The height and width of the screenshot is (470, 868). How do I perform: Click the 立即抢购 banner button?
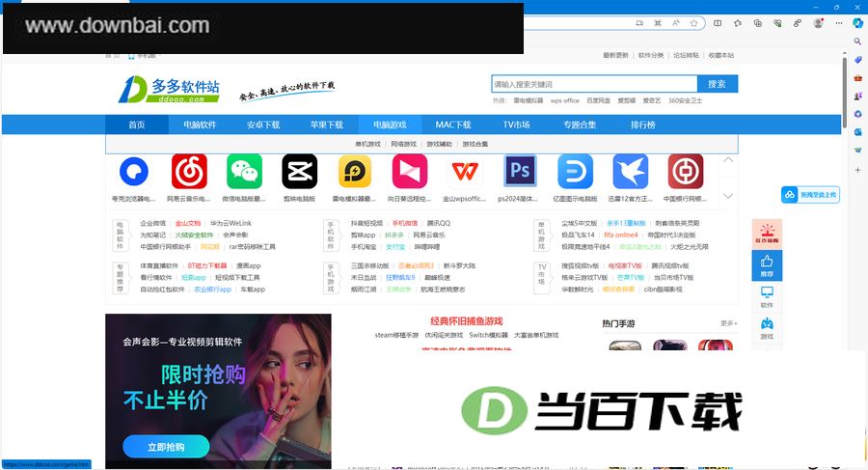[166, 447]
